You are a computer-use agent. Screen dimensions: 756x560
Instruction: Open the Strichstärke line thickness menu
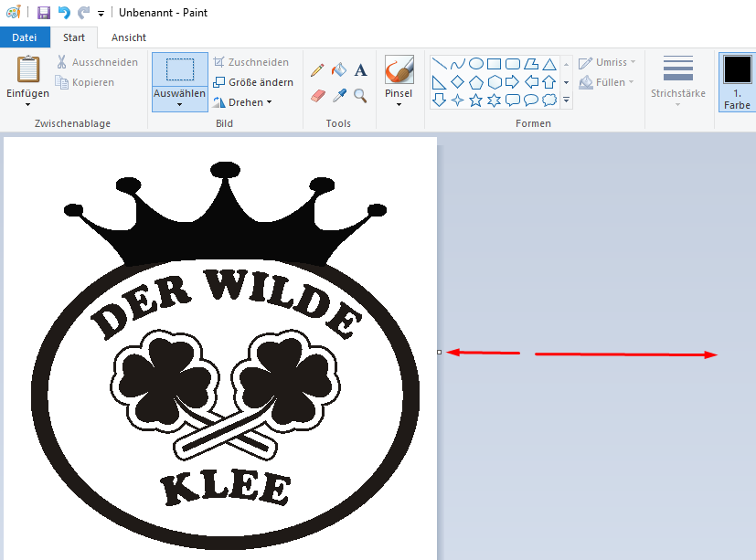coord(678,81)
